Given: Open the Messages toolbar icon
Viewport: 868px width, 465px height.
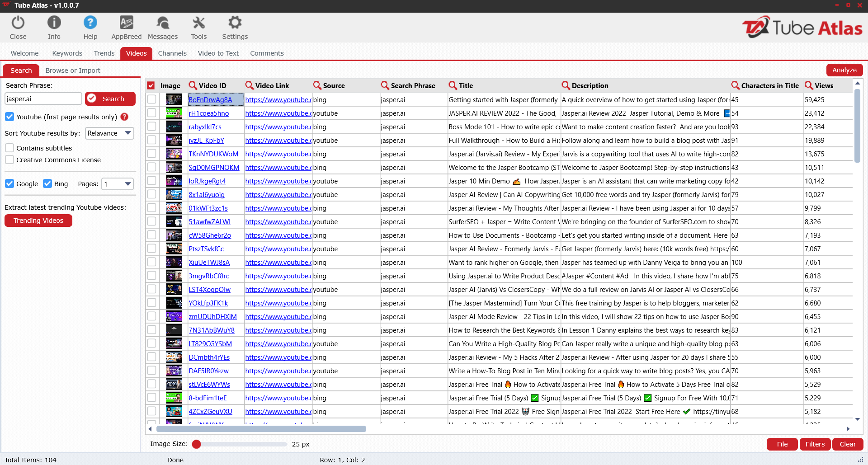Looking at the screenshot, I should tap(163, 23).
